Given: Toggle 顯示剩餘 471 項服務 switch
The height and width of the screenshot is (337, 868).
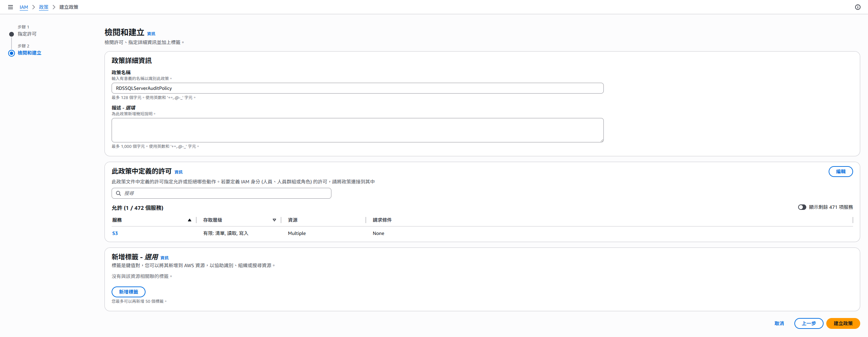Looking at the screenshot, I should (x=802, y=207).
